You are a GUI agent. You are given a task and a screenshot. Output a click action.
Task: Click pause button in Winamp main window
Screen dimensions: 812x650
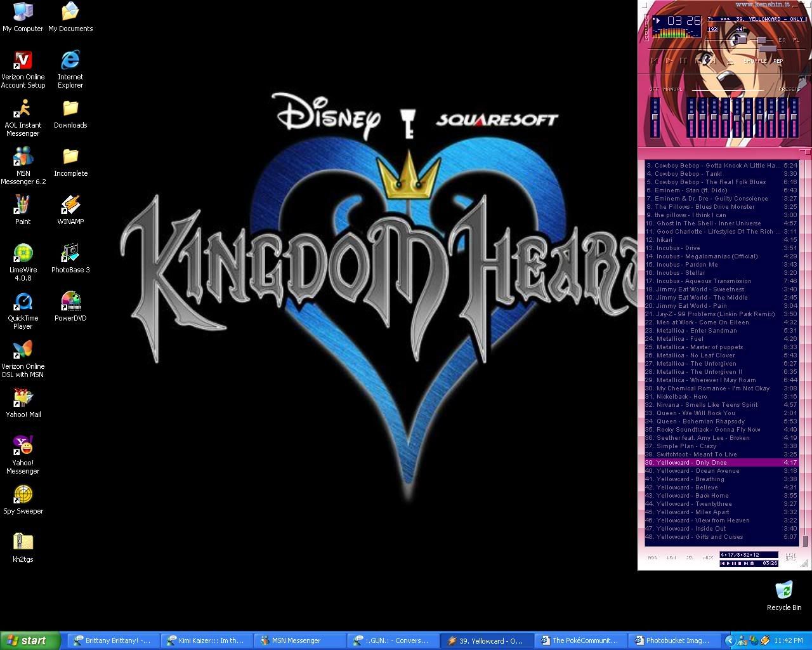click(683, 61)
